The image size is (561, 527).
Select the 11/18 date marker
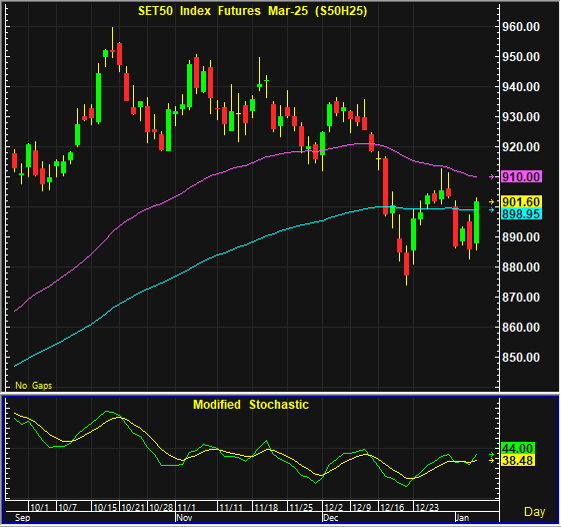pos(266,507)
